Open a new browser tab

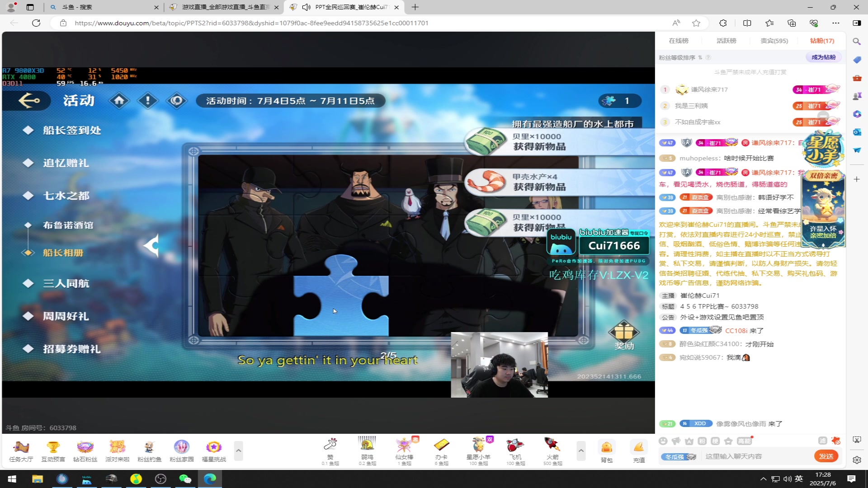415,7
